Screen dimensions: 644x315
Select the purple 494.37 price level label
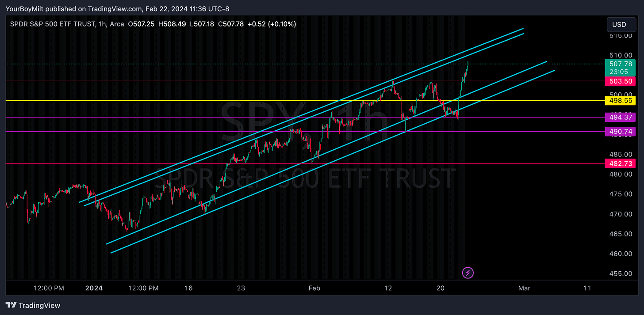click(620, 117)
